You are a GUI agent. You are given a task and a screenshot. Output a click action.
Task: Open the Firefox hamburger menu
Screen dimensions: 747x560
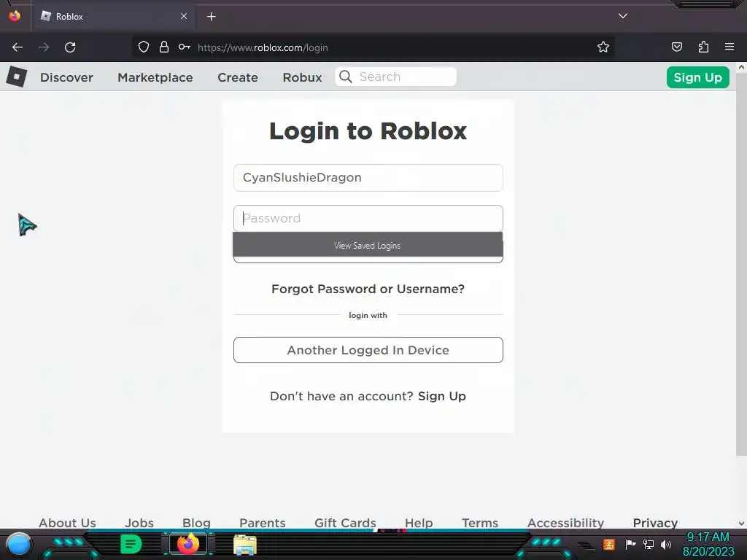[729, 47]
